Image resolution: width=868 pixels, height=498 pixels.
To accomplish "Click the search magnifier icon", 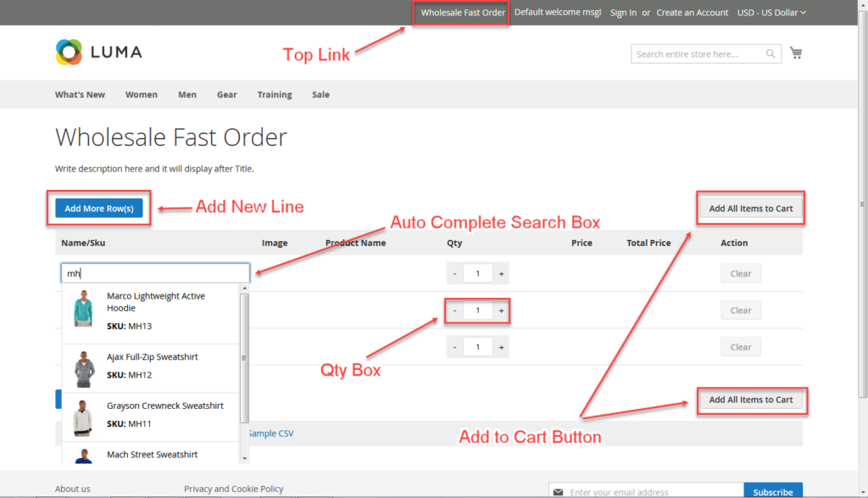I will [770, 53].
